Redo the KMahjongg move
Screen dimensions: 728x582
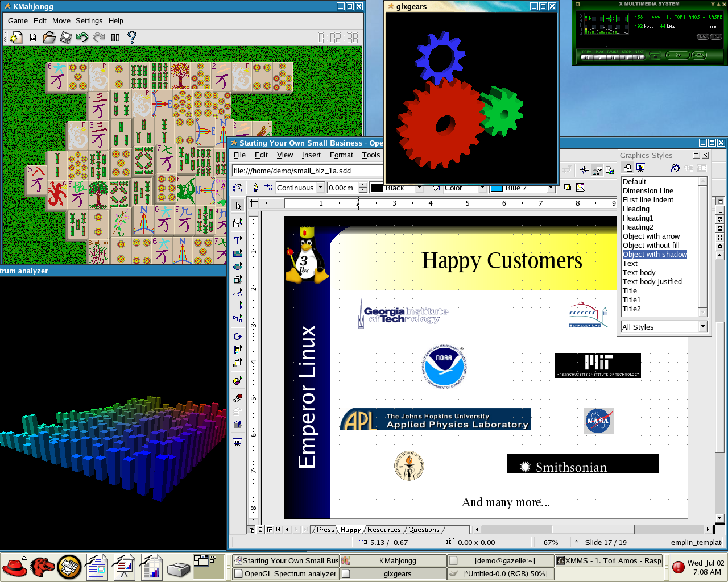[99, 38]
